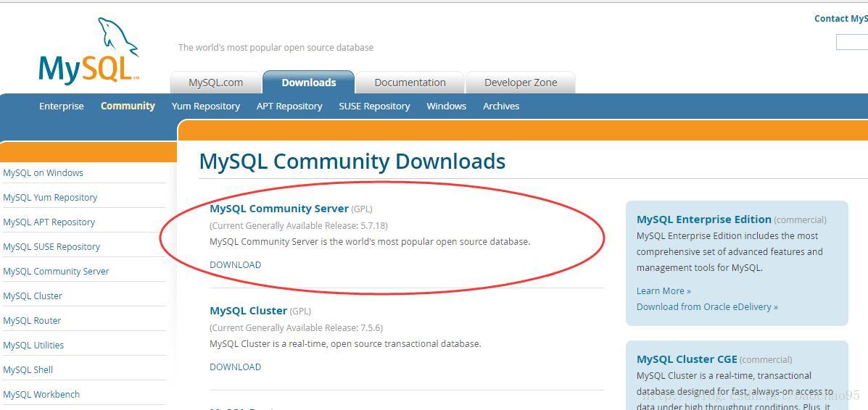Screen dimensions: 868x410
Task: Open MySQL Yum Repository sidebar link
Action: (50, 198)
